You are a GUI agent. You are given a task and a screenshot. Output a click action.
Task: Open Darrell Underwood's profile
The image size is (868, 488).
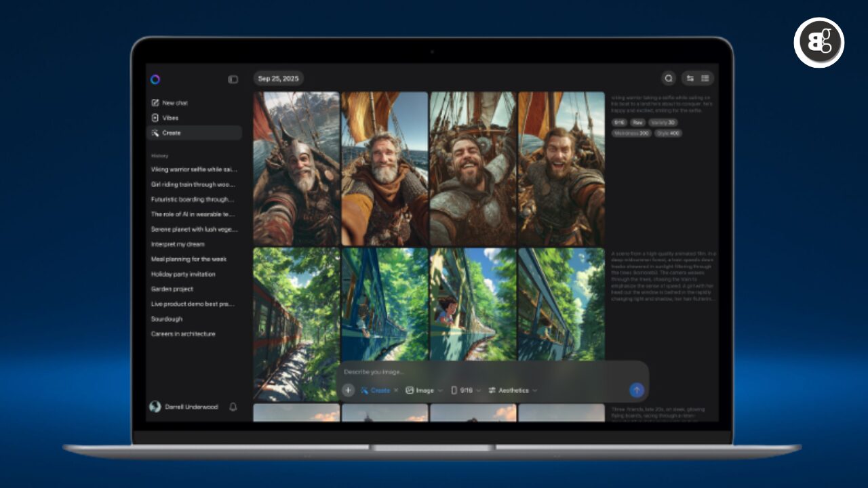point(183,407)
